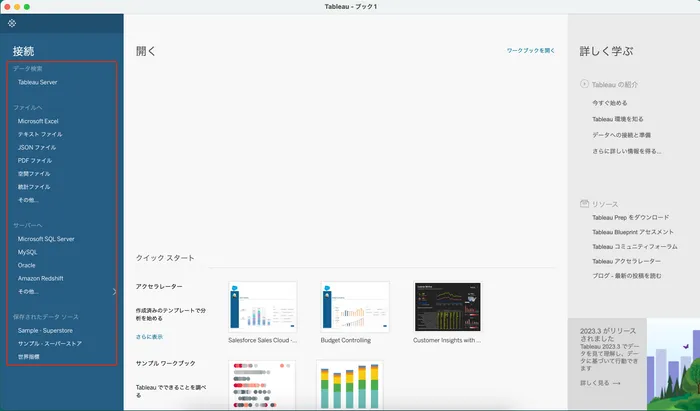This screenshot has width=700, height=411.
Task: Open 世界指標 saved data source
Action: coord(29,357)
